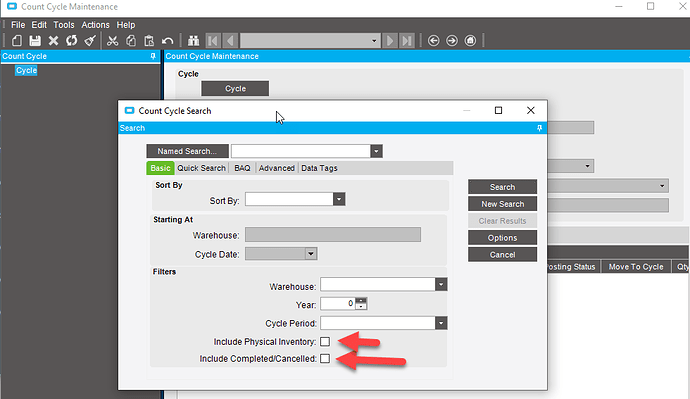Maximize the Count Cycle Search dialog
Screen dimensions: 690x399
498,110
